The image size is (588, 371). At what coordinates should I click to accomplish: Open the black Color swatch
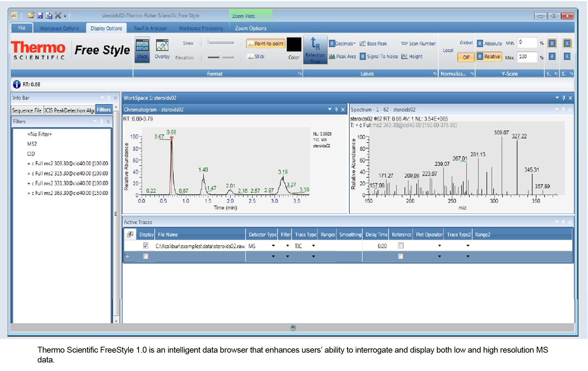tap(294, 44)
